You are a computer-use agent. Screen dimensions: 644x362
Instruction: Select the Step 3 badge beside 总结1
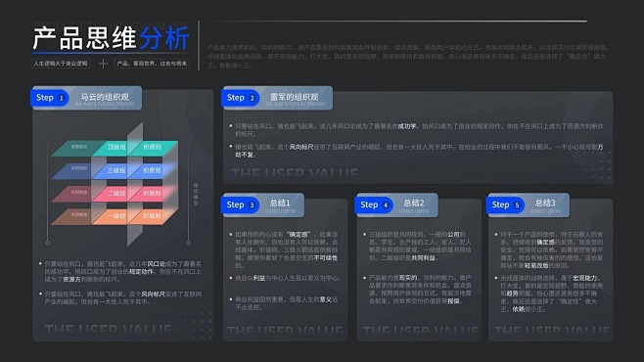[x=240, y=204]
